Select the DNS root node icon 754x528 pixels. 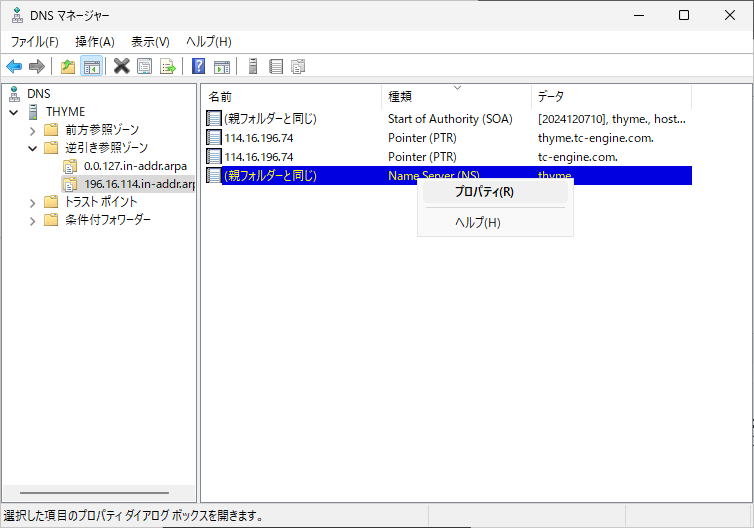coord(15,94)
